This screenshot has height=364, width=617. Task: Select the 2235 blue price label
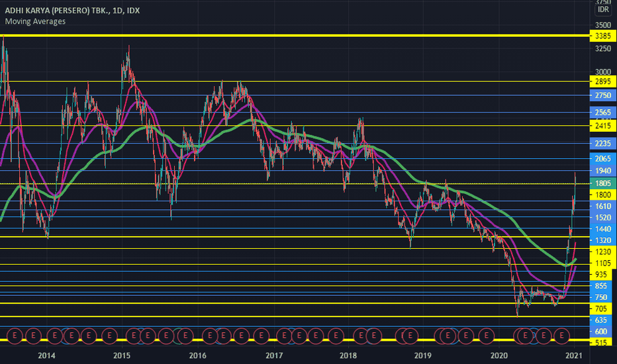click(x=603, y=144)
